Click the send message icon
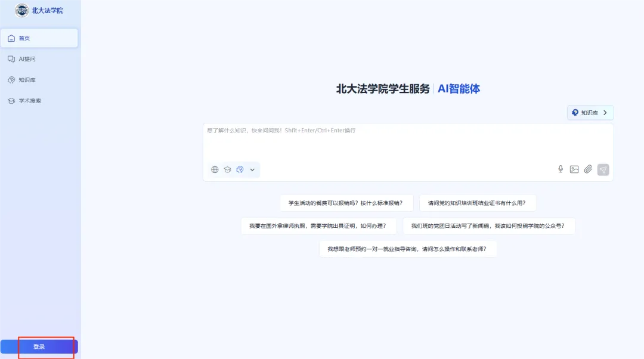Screen dimensions: 644x359 (x=603, y=169)
